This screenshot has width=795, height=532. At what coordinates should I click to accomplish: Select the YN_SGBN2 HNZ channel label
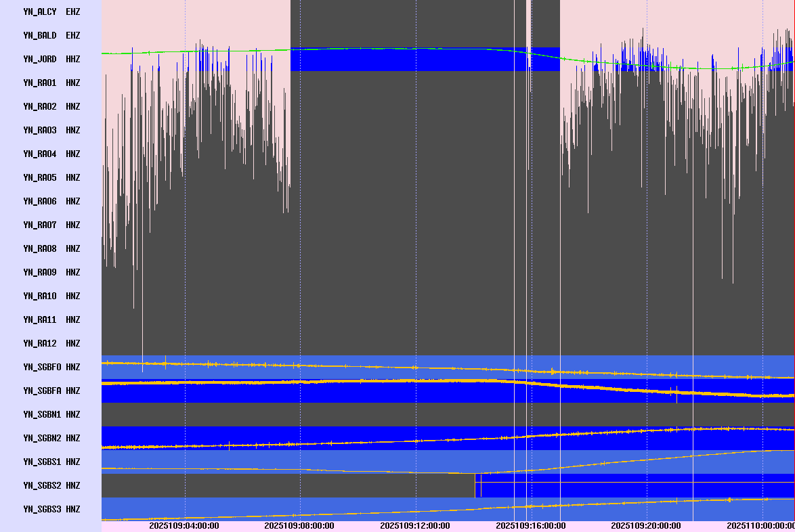coord(51,438)
